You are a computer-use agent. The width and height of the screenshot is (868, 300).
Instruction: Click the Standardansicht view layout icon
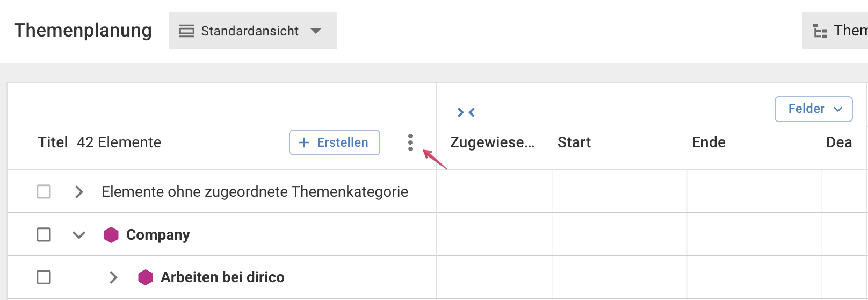point(186,31)
